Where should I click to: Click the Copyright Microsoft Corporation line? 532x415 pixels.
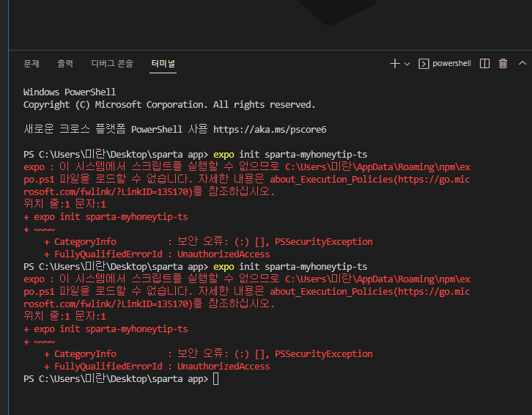click(x=169, y=105)
